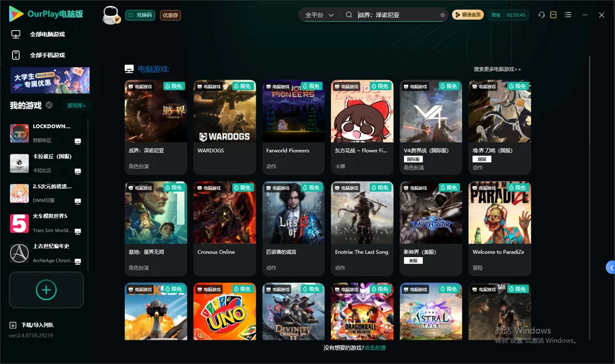Select 全部手机游戏 in the sidebar
Viewport: 615px width, 364px height.
pos(47,55)
